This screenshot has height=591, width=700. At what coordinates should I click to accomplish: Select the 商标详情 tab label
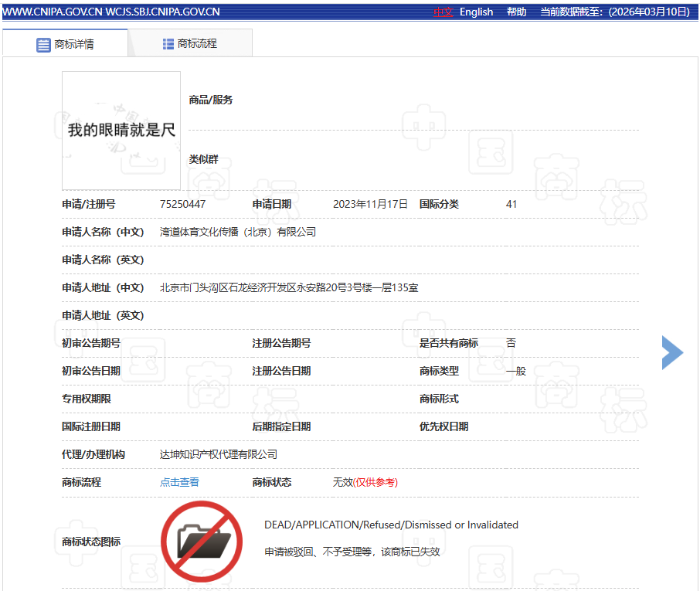[x=74, y=45]
